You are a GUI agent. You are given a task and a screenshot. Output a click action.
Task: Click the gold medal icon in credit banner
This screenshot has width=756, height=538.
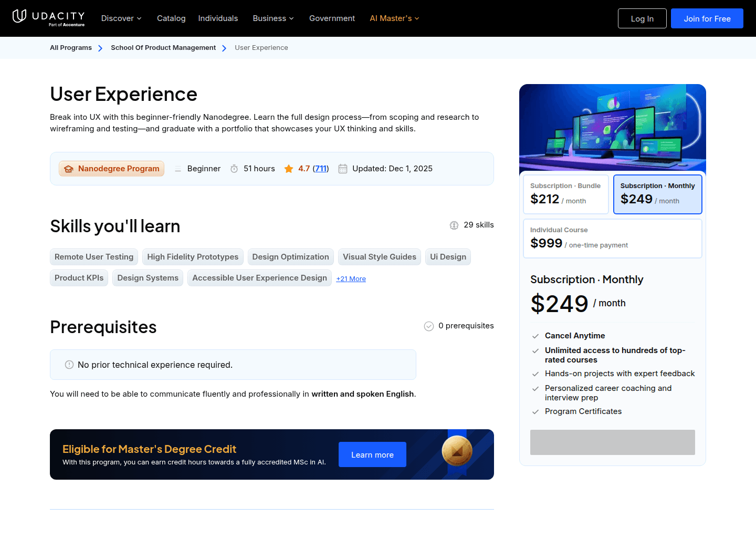(x=457, y=451)
